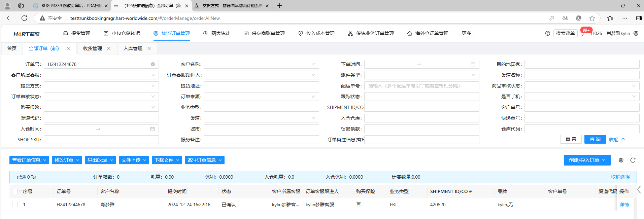This screenshot has height=219, width=644.
Task: Tick the checkbox for order H2412244678
Action: 15,205
